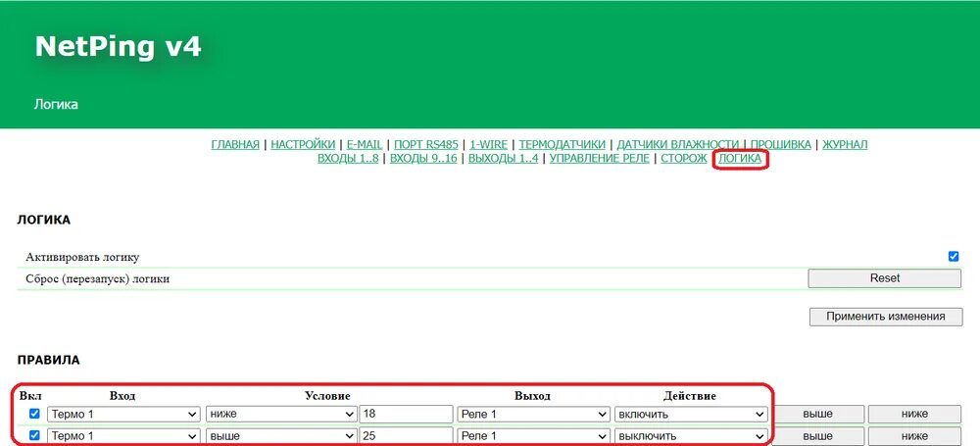The image size is (980, 446).
Task: Open the 1-WIRE page
Action: (489, 144)
